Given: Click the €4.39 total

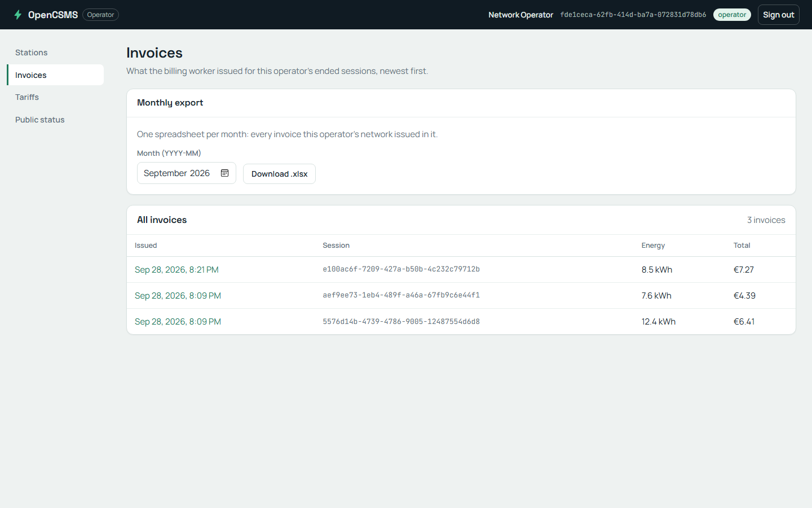Looking at the screenshot, I should (x=744, y=296).
